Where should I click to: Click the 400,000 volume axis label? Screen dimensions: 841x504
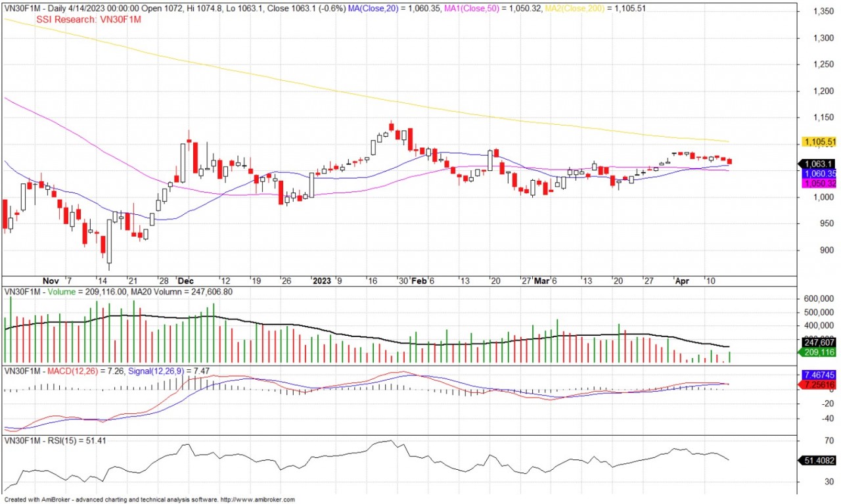point(819,325)
